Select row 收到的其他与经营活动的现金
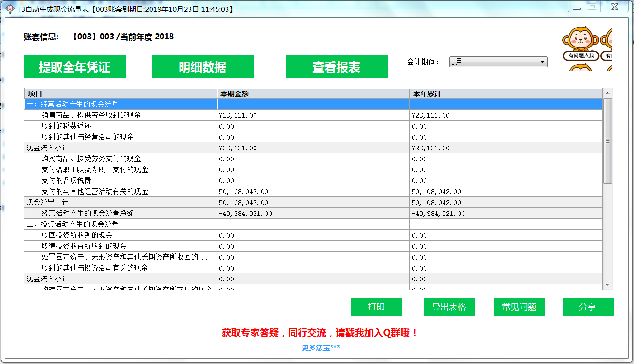This screenshot has height=364, width=634. tap(313, 137)
